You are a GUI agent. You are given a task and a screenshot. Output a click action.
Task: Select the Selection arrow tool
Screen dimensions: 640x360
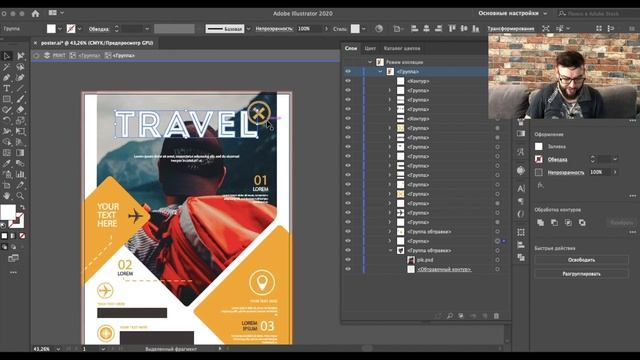point(7,56)
